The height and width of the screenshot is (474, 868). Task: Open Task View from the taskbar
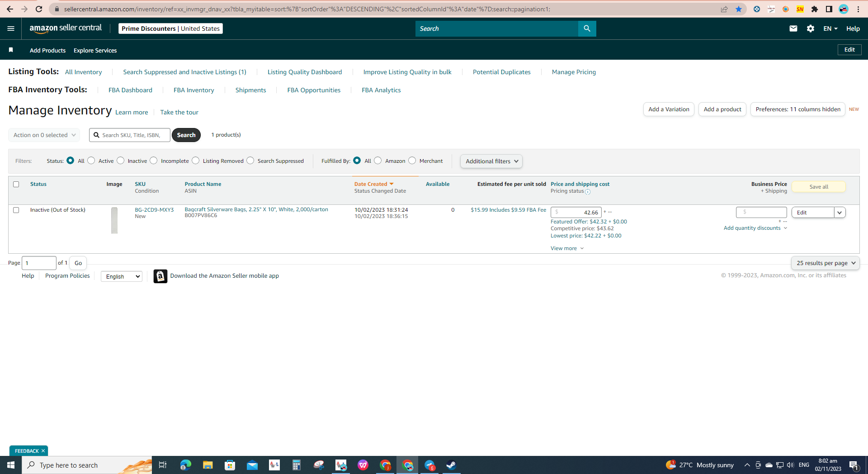coord(163,465)
